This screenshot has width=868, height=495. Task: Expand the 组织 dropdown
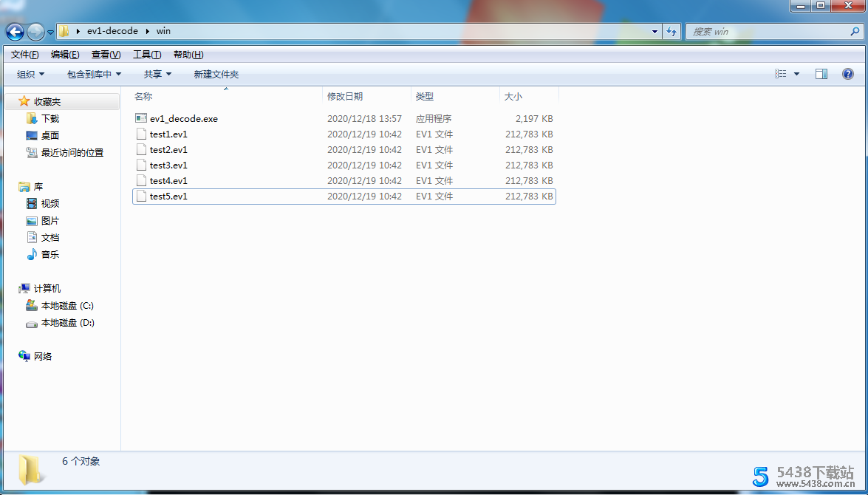[30, 73]
